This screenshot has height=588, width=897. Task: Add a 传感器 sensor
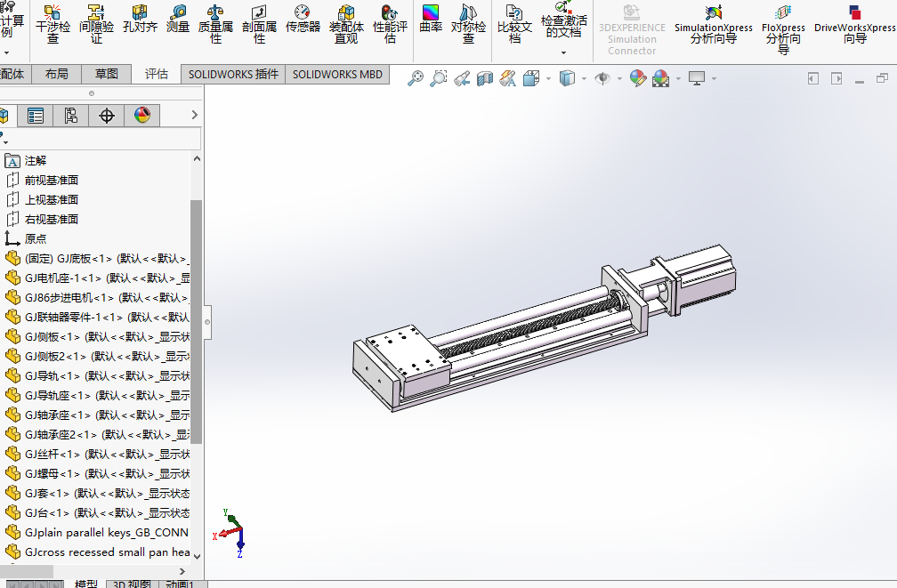point(303,20)
